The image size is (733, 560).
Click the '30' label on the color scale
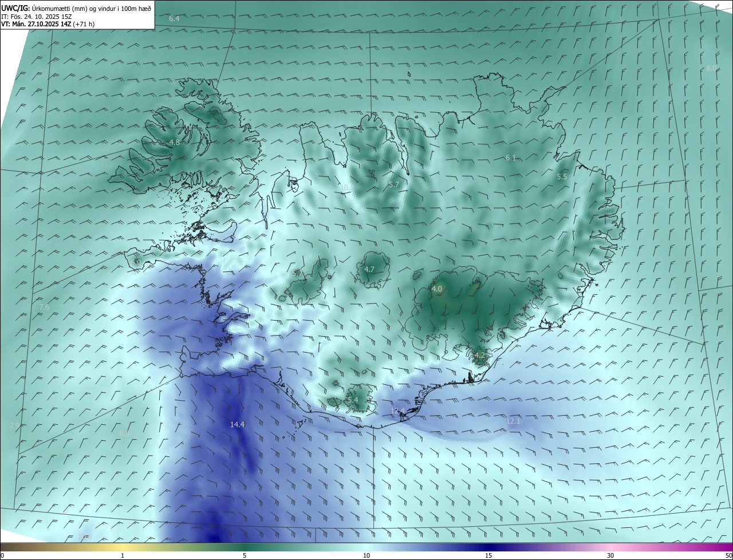click(610, 555)
